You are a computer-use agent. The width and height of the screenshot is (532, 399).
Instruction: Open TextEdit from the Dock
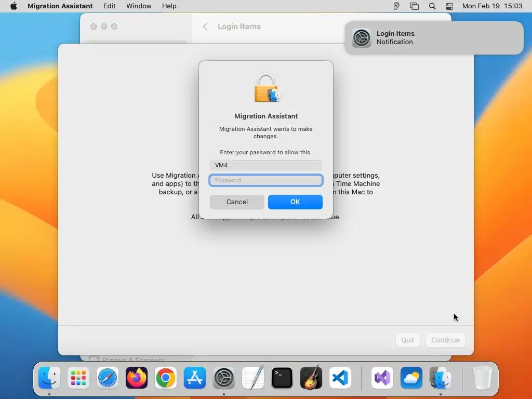point(253,378)
